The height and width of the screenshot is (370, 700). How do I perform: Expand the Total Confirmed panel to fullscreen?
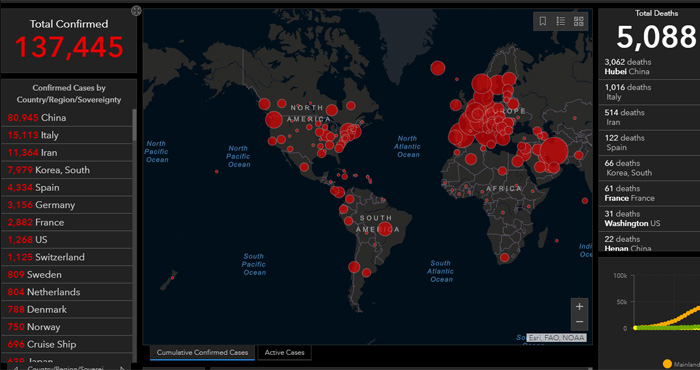(x=136, y=11)
